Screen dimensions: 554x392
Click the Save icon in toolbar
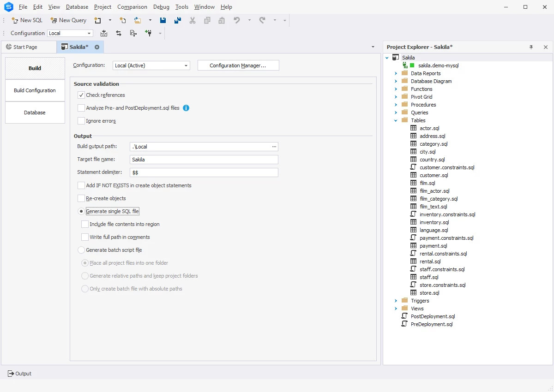point(163,20)
